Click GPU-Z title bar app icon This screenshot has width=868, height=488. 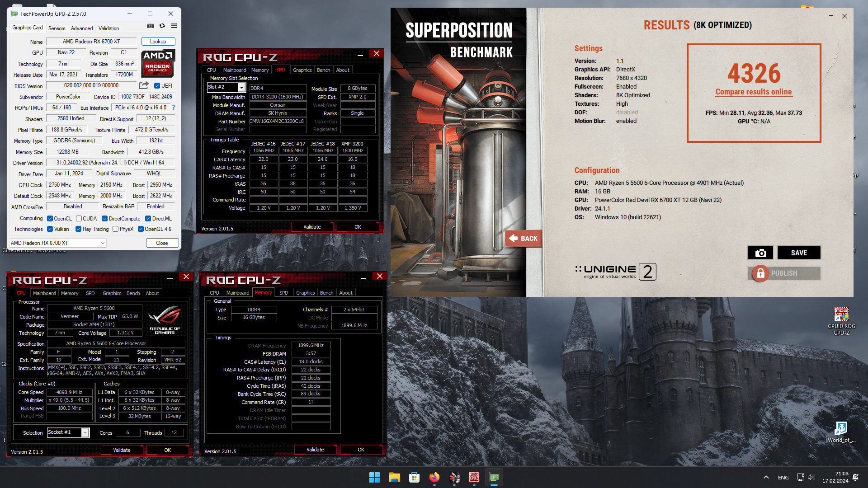coord(14,14)
